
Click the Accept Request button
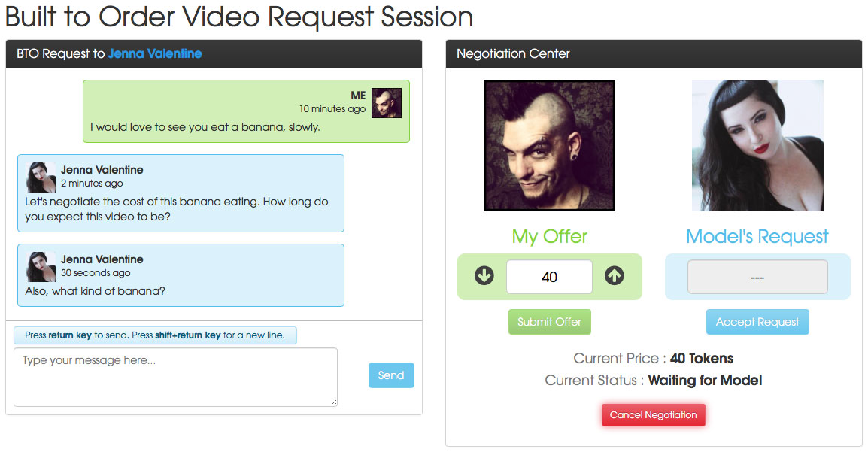click(x=757, y=322)
